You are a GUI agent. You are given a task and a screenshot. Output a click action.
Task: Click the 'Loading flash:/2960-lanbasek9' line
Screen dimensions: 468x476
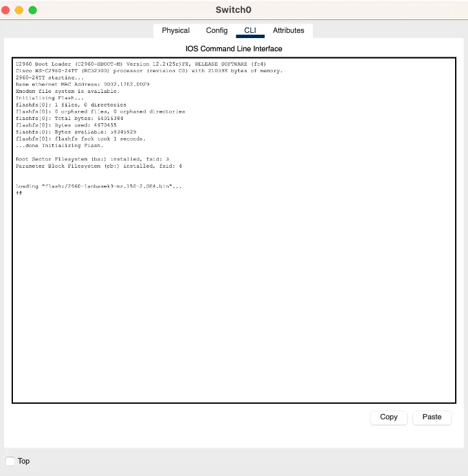pos(99,186)
